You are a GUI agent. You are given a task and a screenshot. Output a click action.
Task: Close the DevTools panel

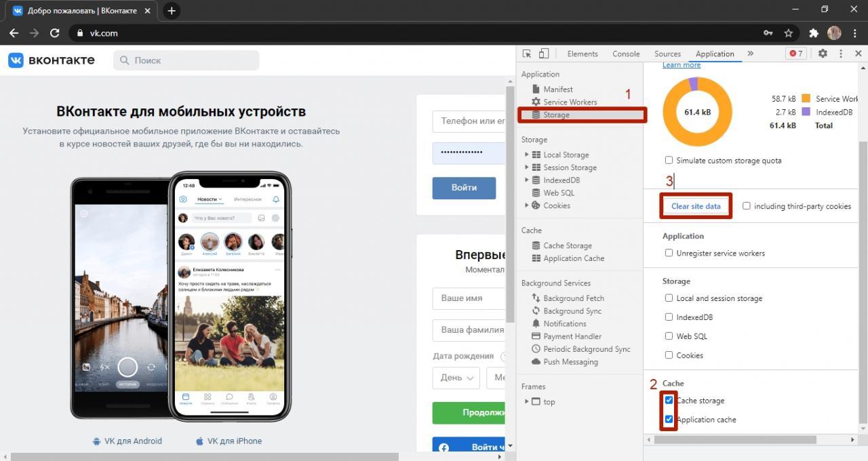click(858, 54)
